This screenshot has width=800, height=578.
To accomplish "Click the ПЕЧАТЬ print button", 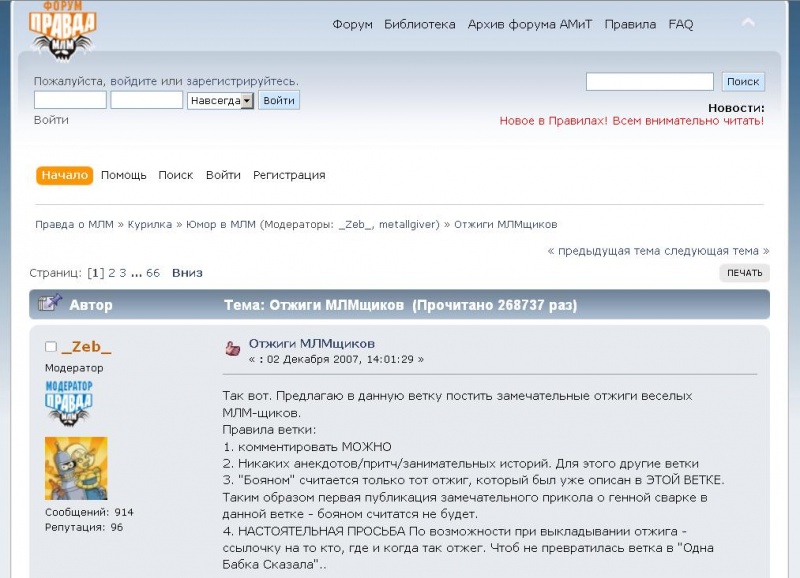I will 744,273.
